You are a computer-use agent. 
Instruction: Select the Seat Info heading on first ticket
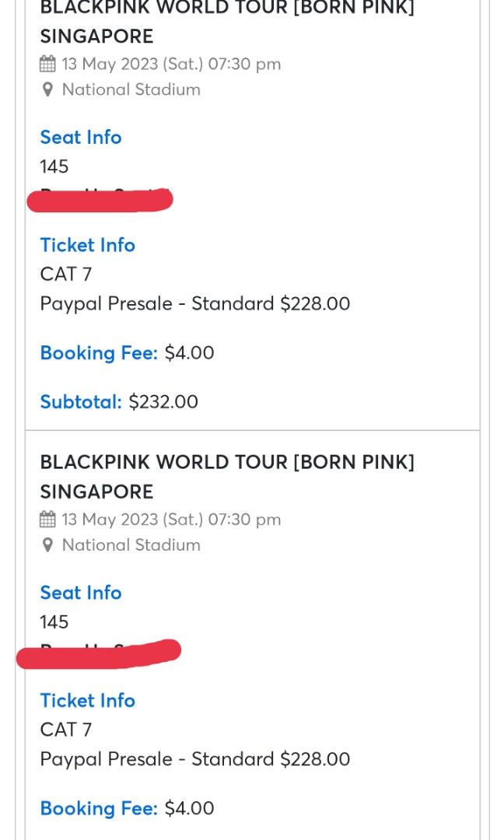click(81, 137)
